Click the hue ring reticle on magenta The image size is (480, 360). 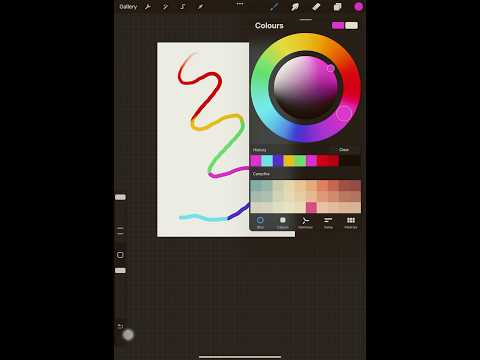(344, 113)
